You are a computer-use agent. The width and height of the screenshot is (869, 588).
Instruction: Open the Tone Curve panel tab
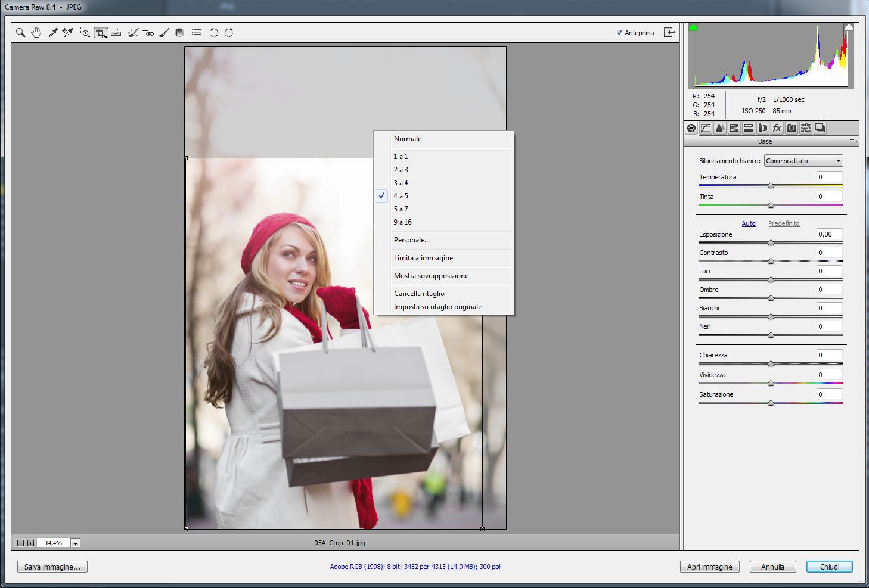[x=706, y=128]
